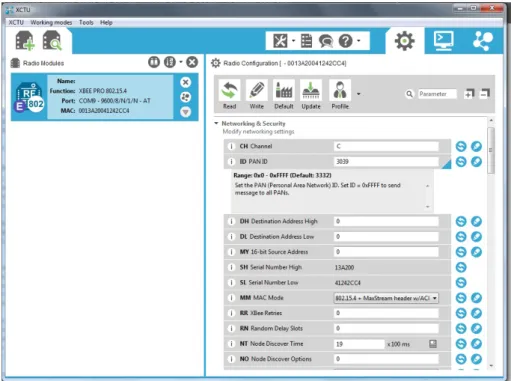Click the Discover radio modules icon

pyautogui.click(x=52, y=41)
